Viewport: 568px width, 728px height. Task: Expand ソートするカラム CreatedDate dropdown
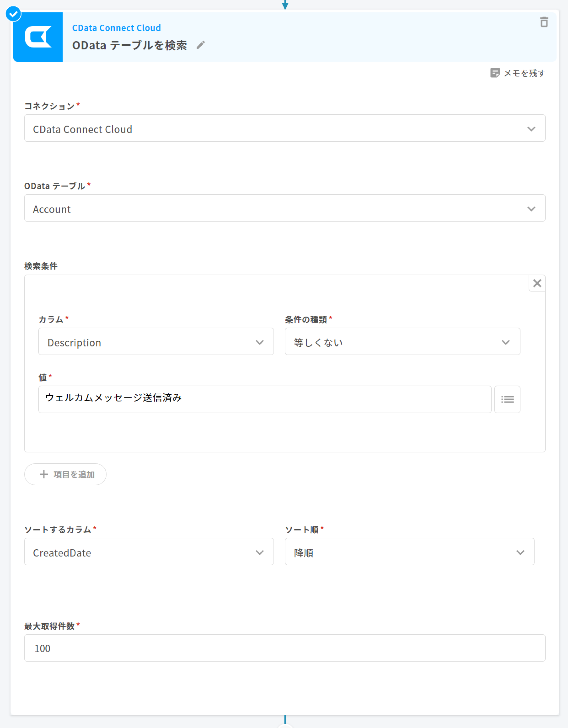coord(149,552)
